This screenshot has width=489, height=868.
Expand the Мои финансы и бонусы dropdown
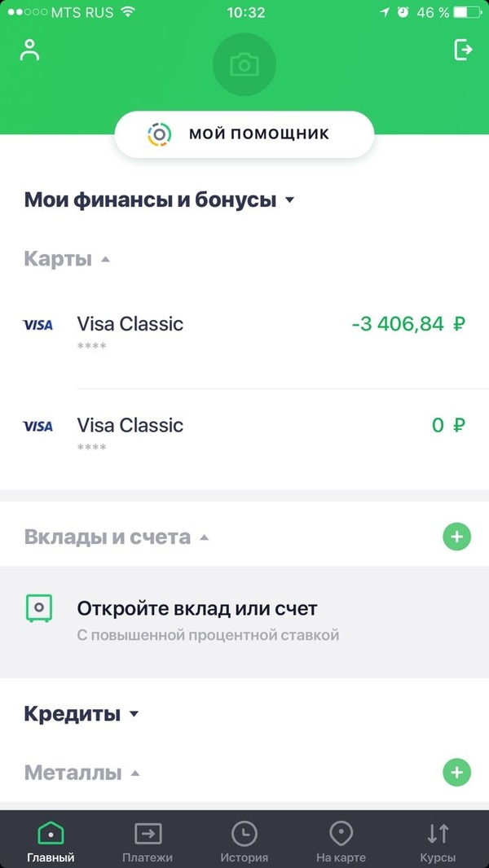coord(289,200)
